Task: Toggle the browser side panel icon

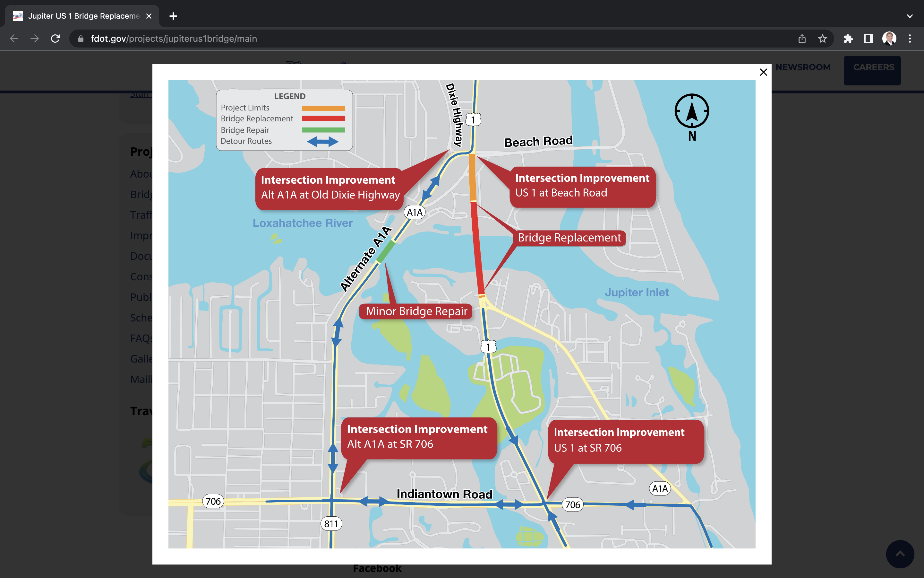Action: (x=868, y=39)
